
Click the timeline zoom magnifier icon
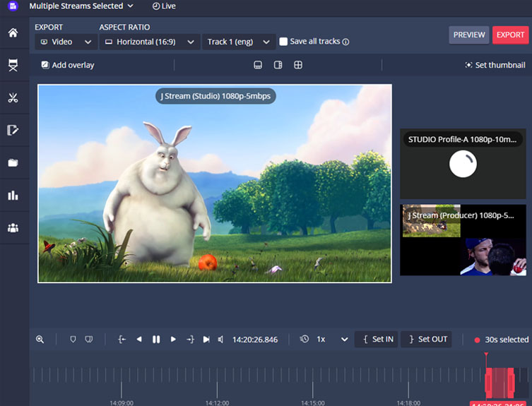point(40,339)
